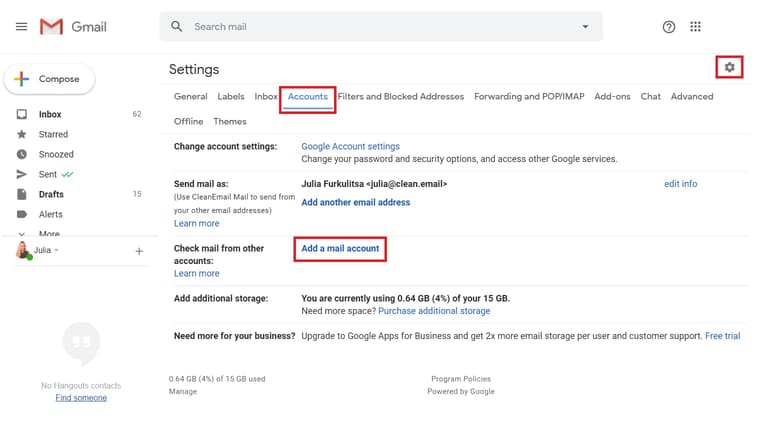Click the help question mark icon
Image resolution: width=760 pixels, height=430 pixels.
coord(669,27)
